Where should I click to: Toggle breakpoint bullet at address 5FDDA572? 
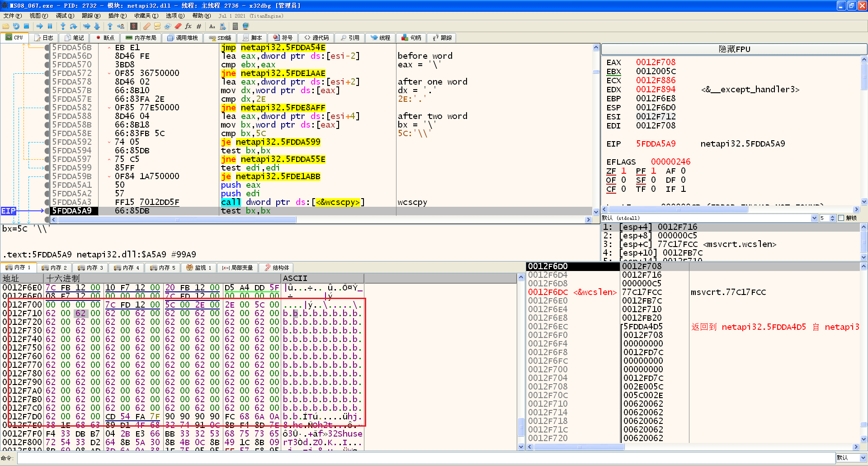point(47,73)
